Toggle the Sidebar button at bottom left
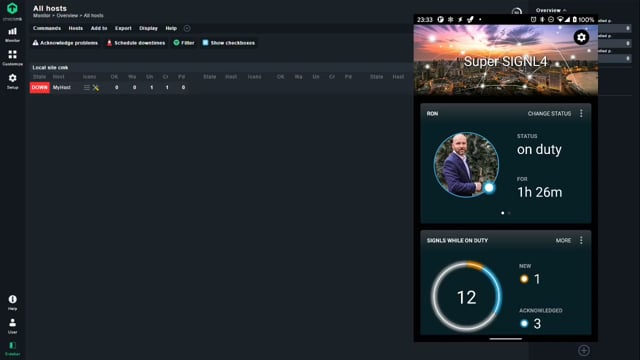640x360 pixels. (x=12, y=349)
